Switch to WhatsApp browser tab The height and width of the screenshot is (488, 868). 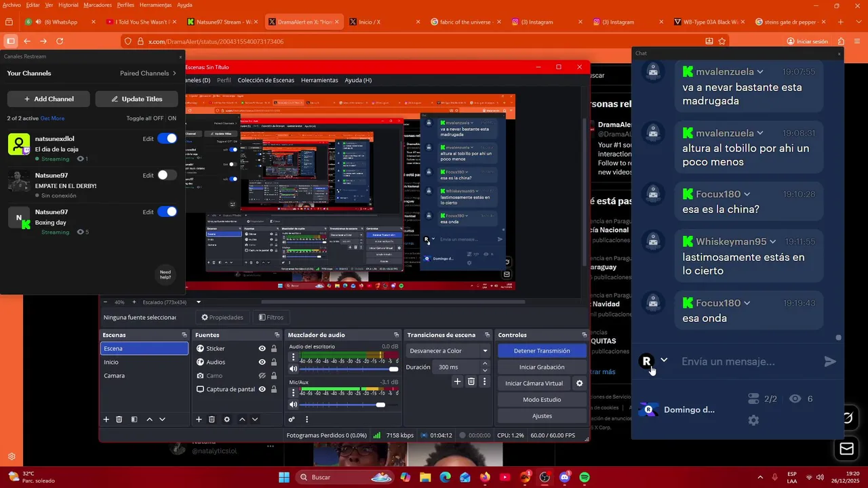coord(61,22)
